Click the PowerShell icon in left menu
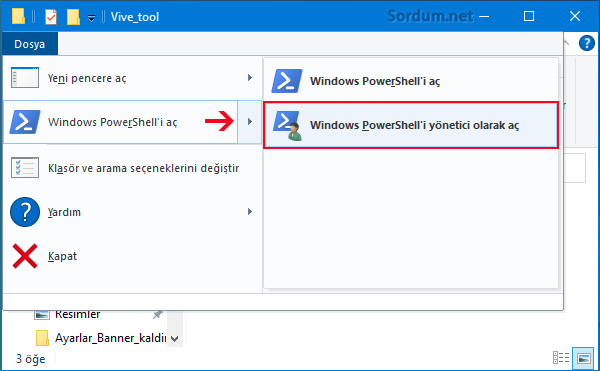Viewport: 600px width, 371px height. click(x=25, y=122)
